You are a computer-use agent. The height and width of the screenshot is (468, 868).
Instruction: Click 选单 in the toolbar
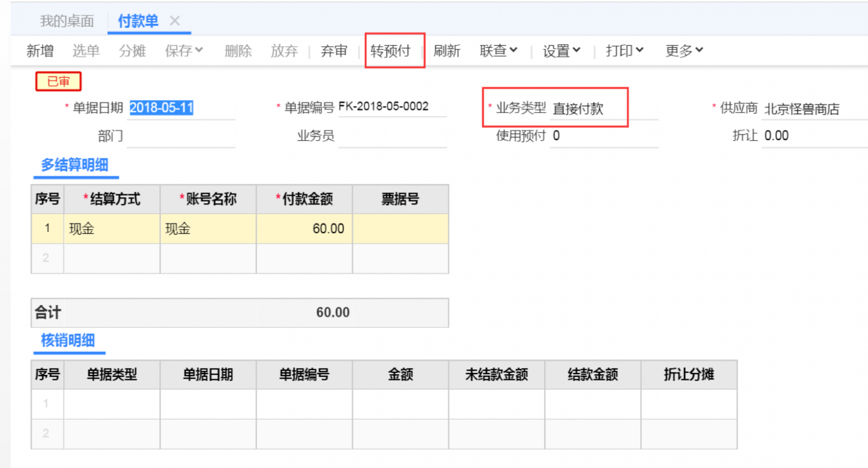(86, 51)
